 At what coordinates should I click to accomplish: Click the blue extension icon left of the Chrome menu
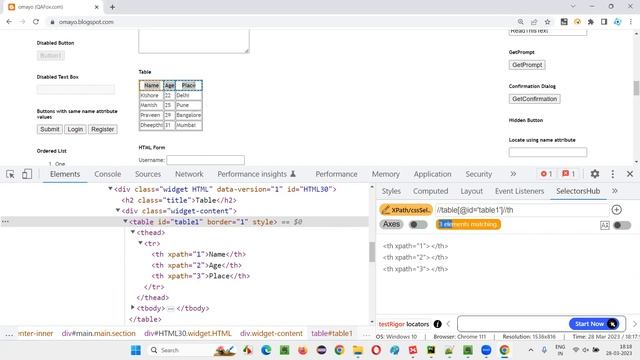(618, 22)
